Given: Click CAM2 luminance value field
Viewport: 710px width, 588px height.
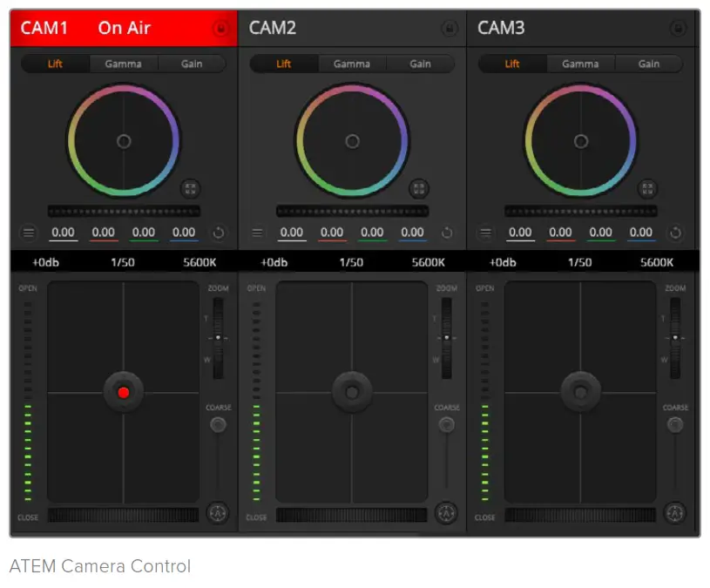Looking at the screenshot, I should tap(292, 233).
